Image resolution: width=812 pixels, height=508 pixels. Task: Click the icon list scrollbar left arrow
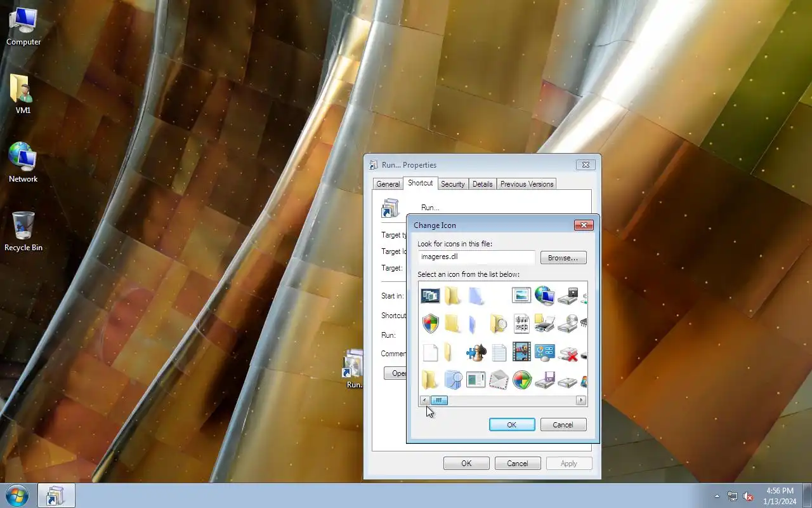coord(424,400)
